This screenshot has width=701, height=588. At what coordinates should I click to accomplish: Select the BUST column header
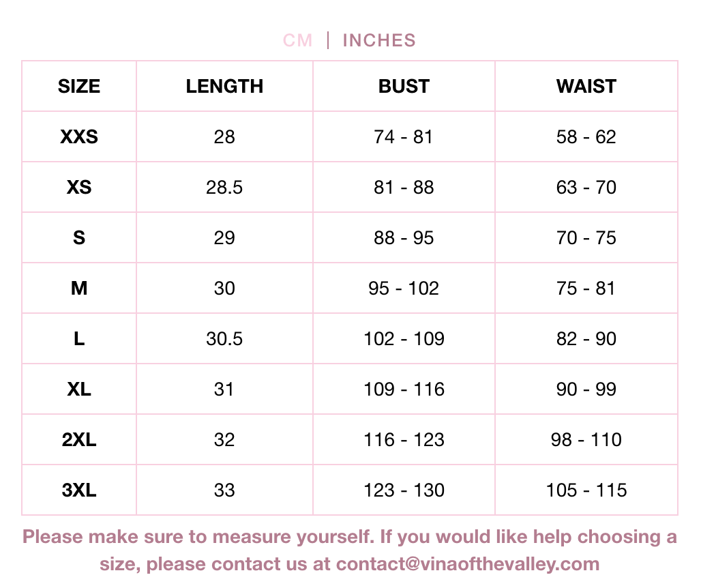coord(404,87)
